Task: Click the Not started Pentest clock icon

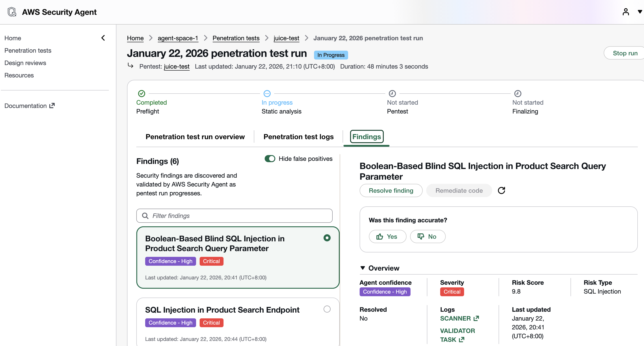Action: click(392, 94)
